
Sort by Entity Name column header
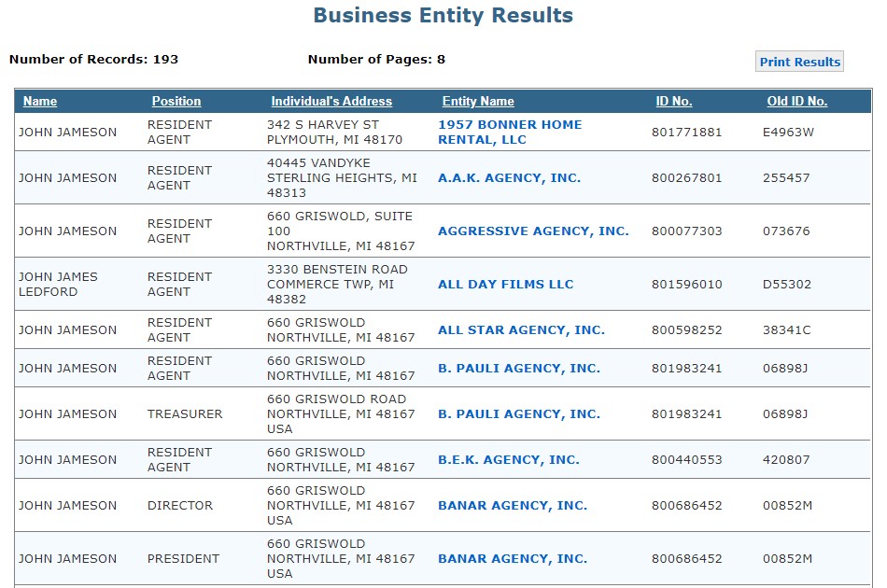coord(478,101)
